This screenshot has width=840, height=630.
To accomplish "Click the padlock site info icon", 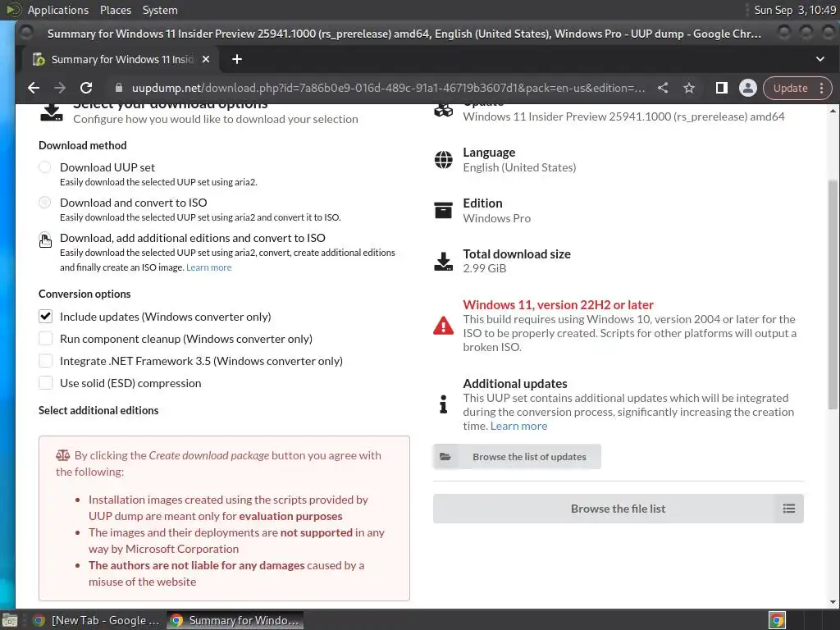I will click(119, 88).
